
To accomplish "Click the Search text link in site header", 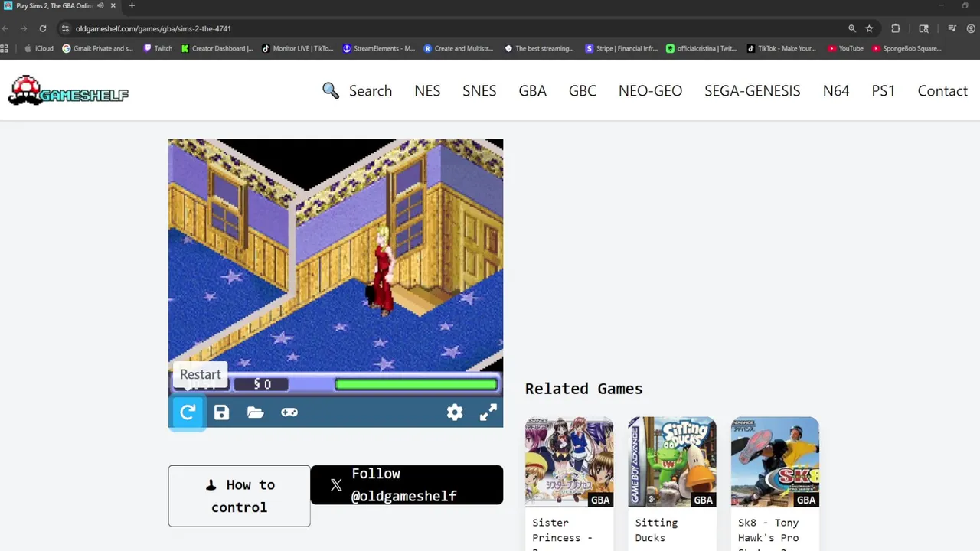I will click(371, 90).
